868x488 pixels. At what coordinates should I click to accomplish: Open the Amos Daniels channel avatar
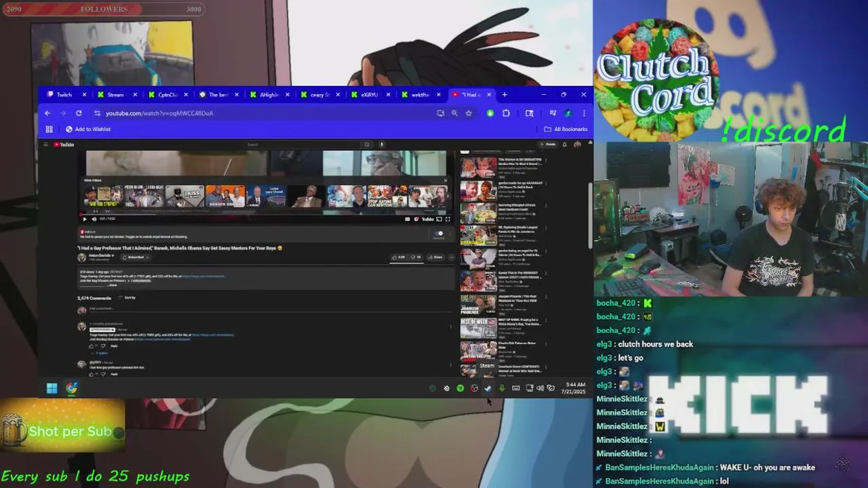tap(81, 257)
